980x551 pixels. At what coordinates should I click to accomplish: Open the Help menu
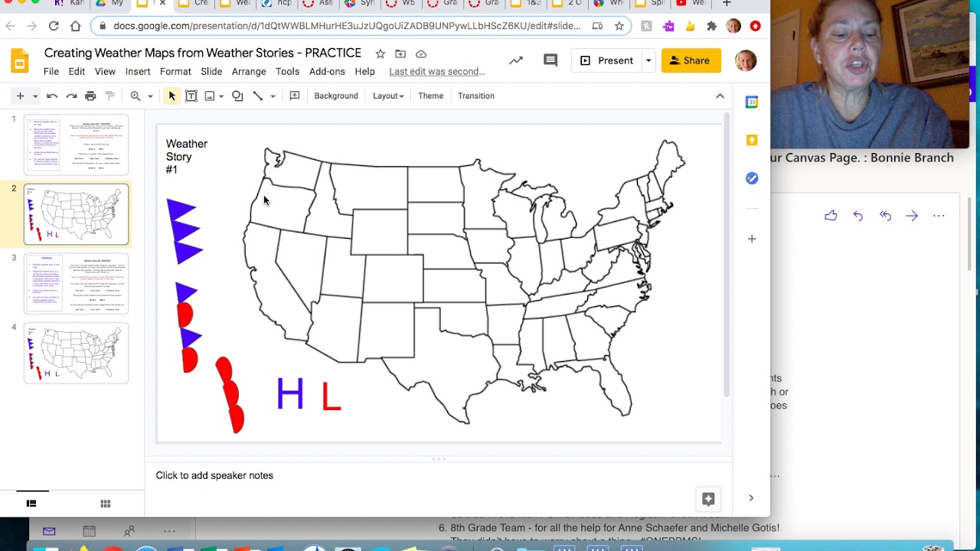click(364, 71)
